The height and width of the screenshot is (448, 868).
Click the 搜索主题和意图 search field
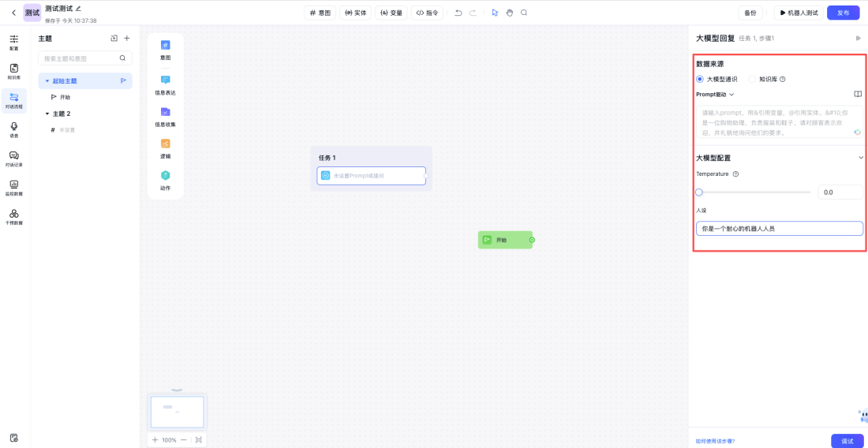click(x=85, y=58)
